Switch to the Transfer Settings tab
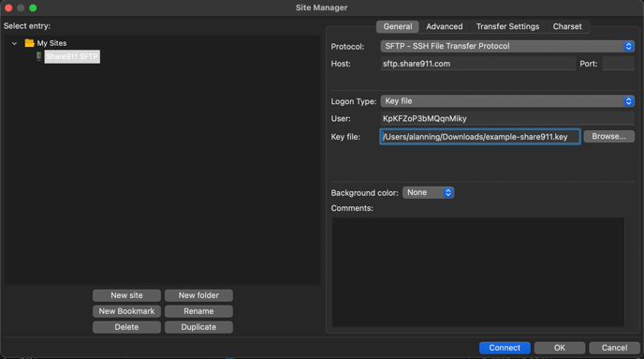Image resolution: width=644 pixels, height=359 pixels. 507,26
